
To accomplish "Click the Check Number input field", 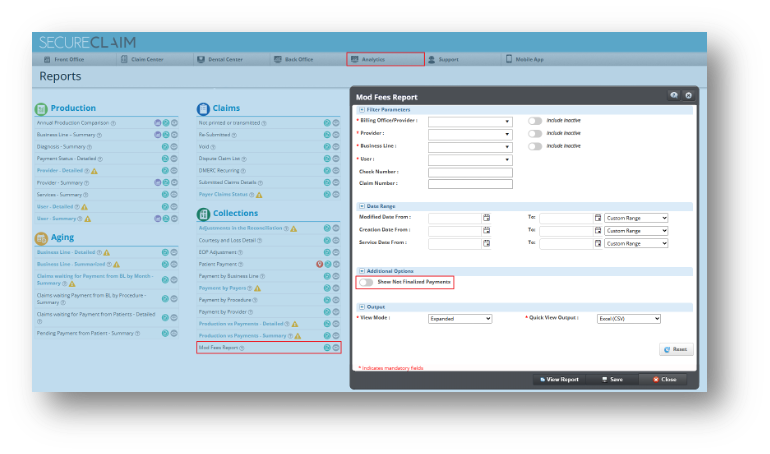I will 470,172.
